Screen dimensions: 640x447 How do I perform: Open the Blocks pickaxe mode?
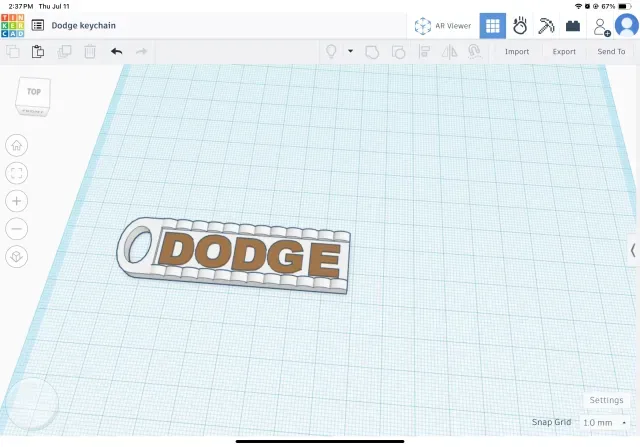pos(546,26)
